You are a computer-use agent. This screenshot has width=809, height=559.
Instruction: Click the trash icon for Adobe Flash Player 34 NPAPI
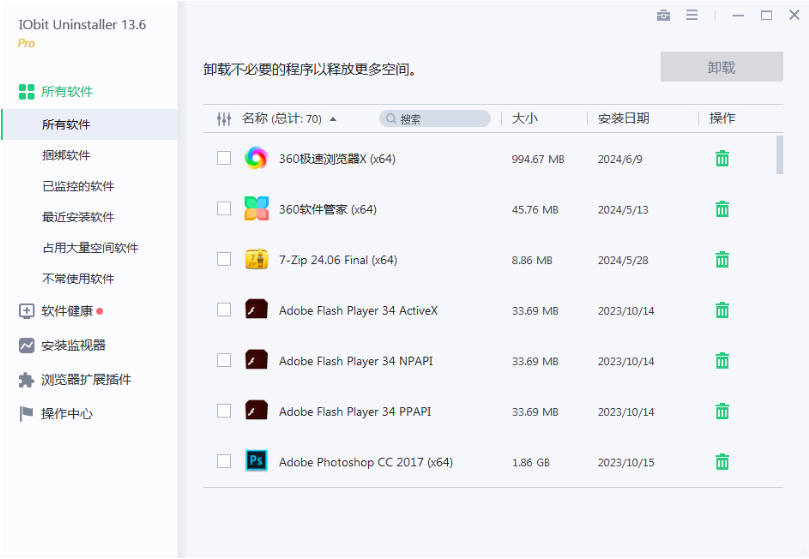coord(722,361)
